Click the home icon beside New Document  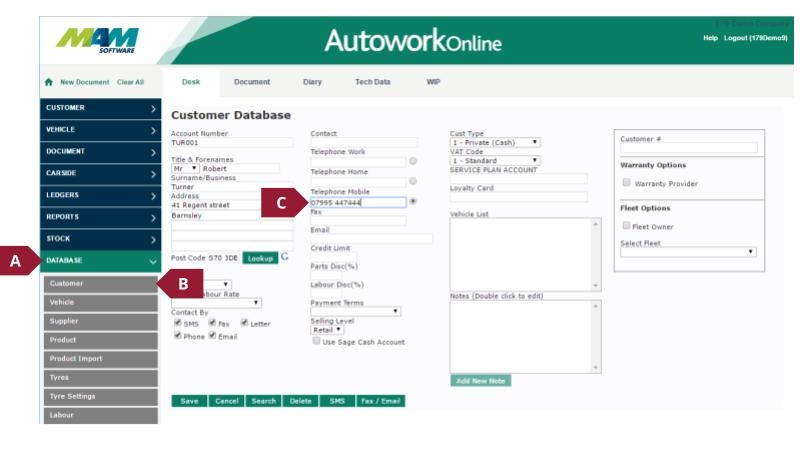pos(50,82)
